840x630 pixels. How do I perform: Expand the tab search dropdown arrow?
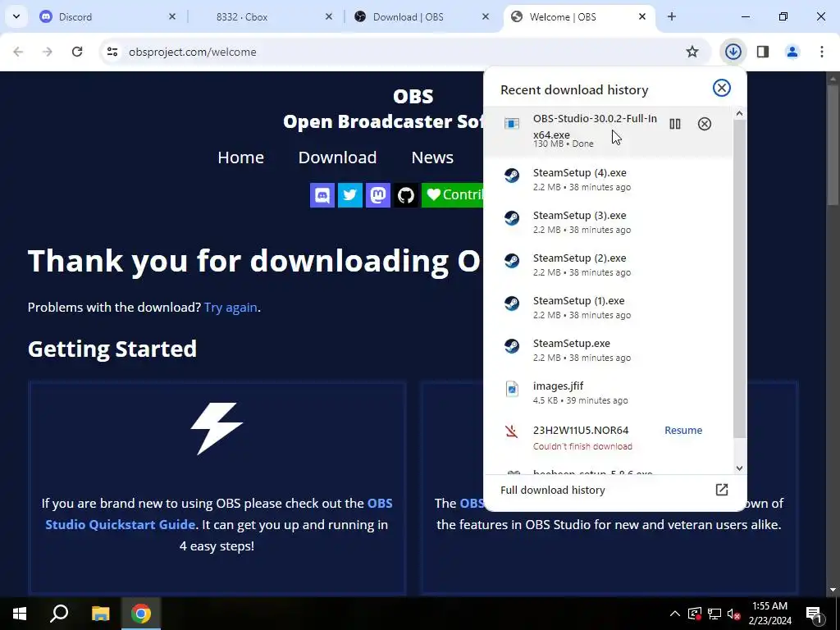click(16, 16)
